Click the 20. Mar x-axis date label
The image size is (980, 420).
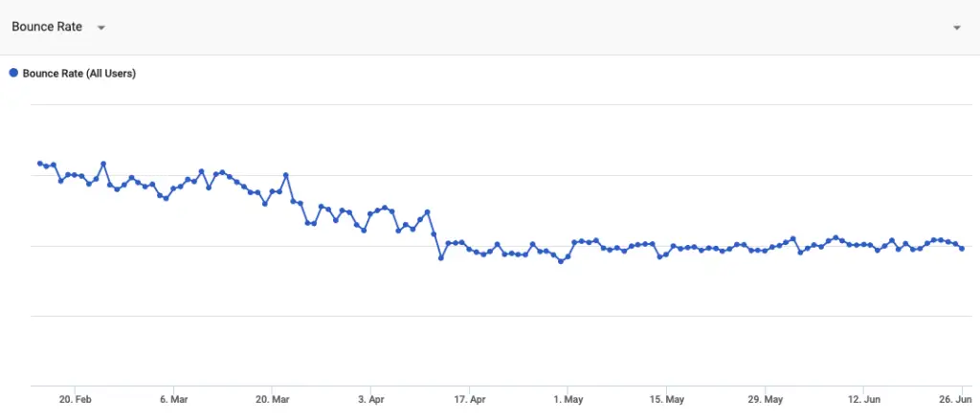[x=272, y=399]
